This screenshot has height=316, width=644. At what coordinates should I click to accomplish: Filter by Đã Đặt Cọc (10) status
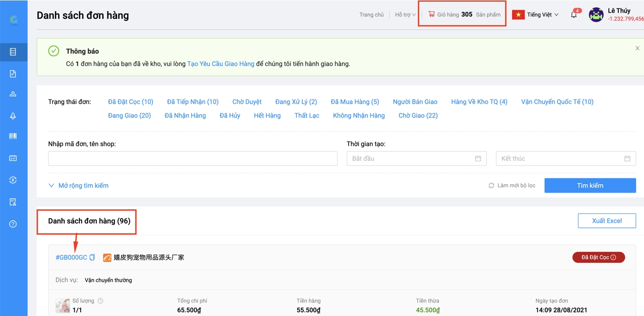click(131, 102)
